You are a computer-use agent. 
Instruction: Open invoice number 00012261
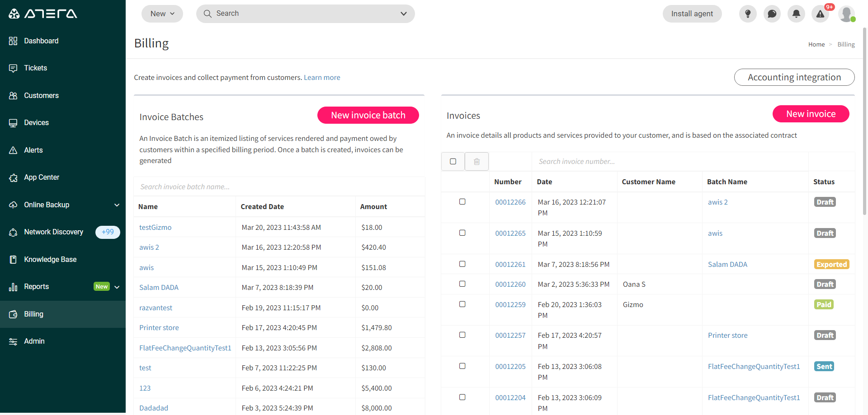point(510,265)
